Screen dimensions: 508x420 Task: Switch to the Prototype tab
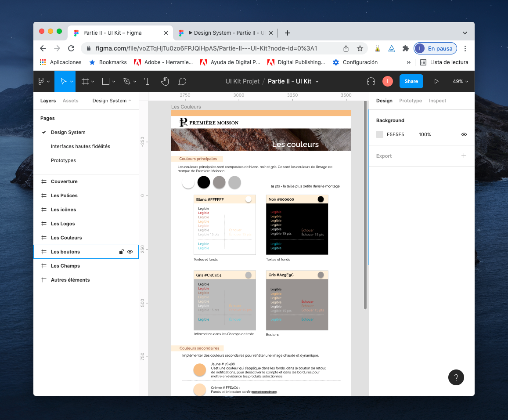click(410, 101)
